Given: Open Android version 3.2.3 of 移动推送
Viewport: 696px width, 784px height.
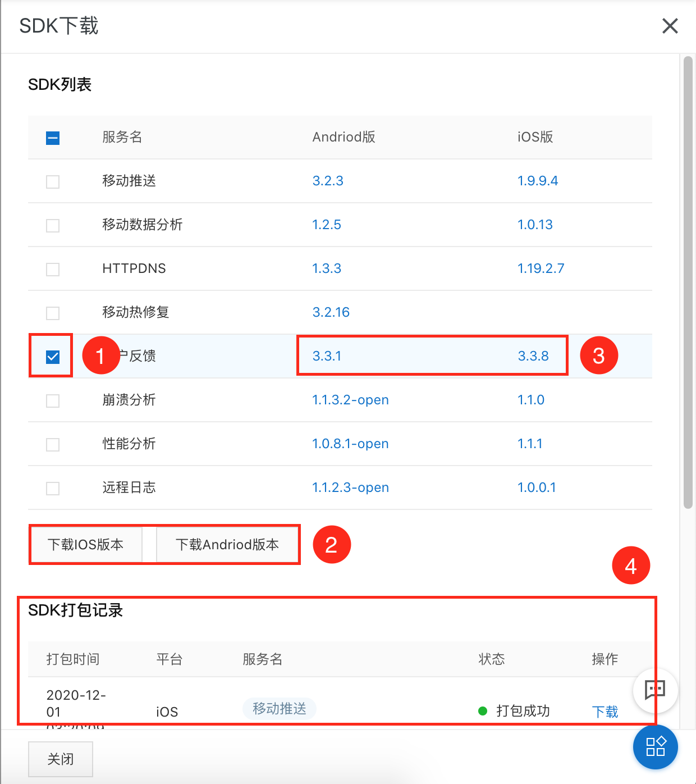Looking at the screenshot, I should point(328,181).
